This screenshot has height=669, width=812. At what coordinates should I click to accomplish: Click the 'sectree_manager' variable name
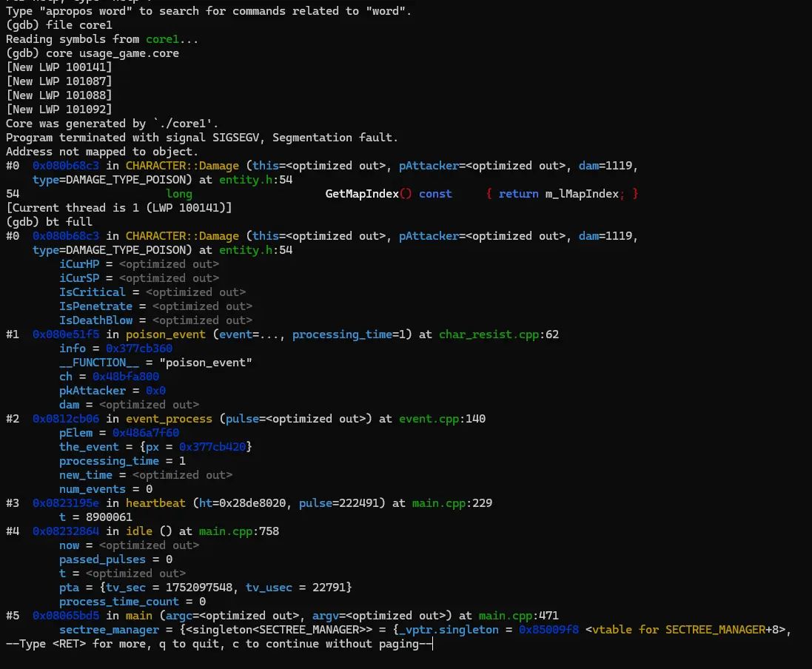coord(110,630)
